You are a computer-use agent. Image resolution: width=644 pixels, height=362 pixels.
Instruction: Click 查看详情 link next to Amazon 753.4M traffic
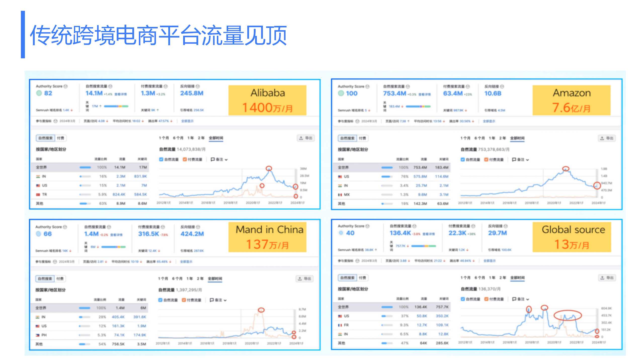[425, 95]
